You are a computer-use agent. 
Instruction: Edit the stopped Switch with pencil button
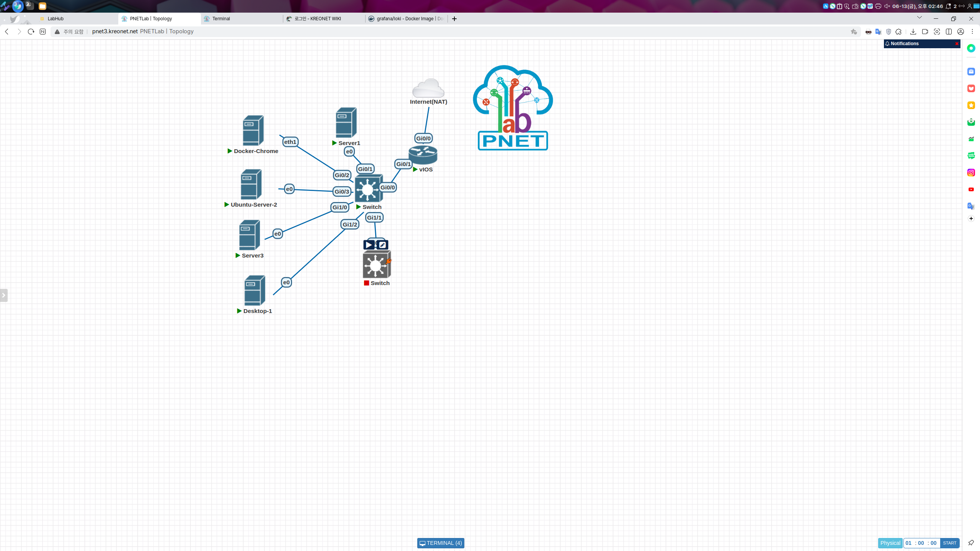(382, 245)
